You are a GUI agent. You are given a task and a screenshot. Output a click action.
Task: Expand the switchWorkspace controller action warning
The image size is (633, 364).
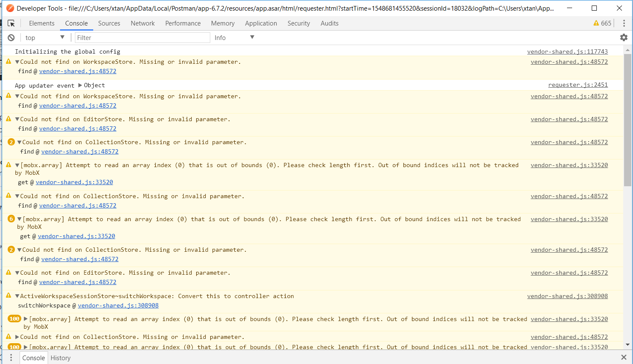[x=17, y=296]
